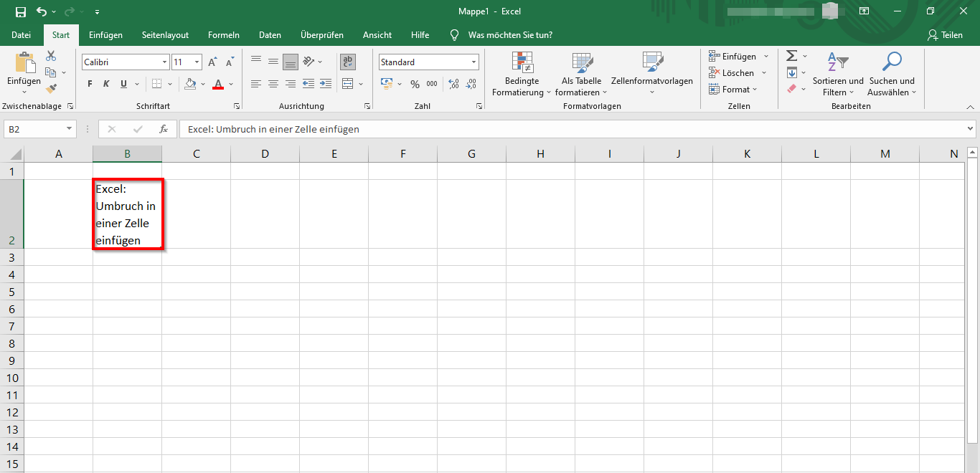Collapse the ribbon
Image resolution: width=980 pixels, height=473 pixels.
(970, 106)
